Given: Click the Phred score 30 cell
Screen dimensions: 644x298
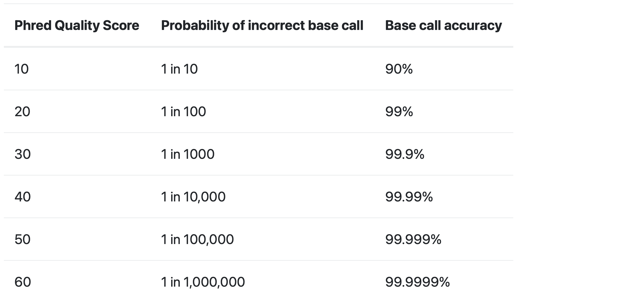Looking at the screenshot, I should tap(23, 154).
